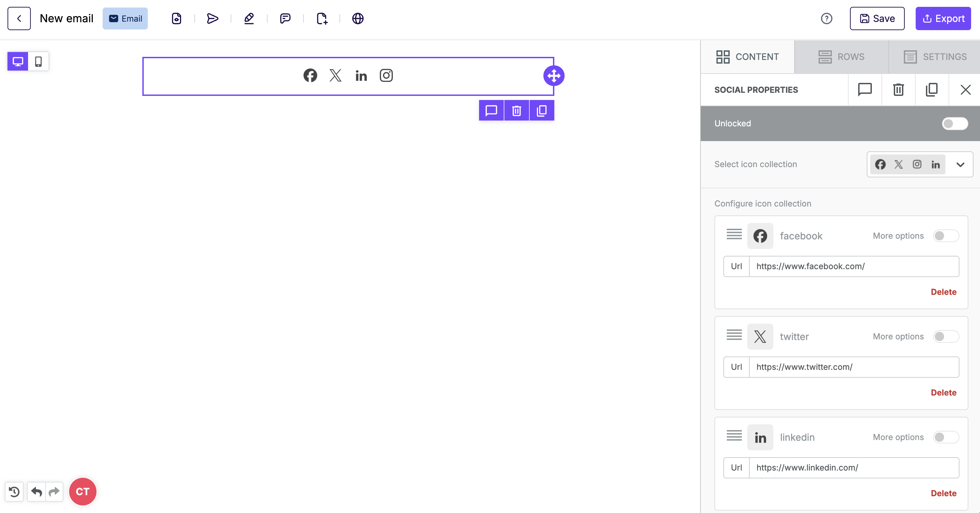Open the file preview icon in toolbar
Image resolution: width=980 pixels, height=513 pixels.
pos(177,18)
